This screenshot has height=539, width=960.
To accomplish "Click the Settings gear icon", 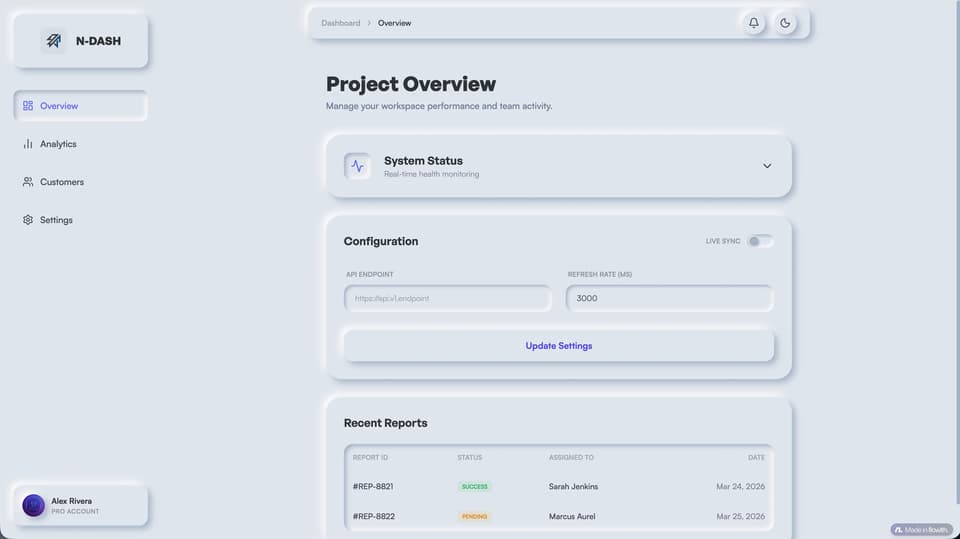I will [x=28, y=220].
